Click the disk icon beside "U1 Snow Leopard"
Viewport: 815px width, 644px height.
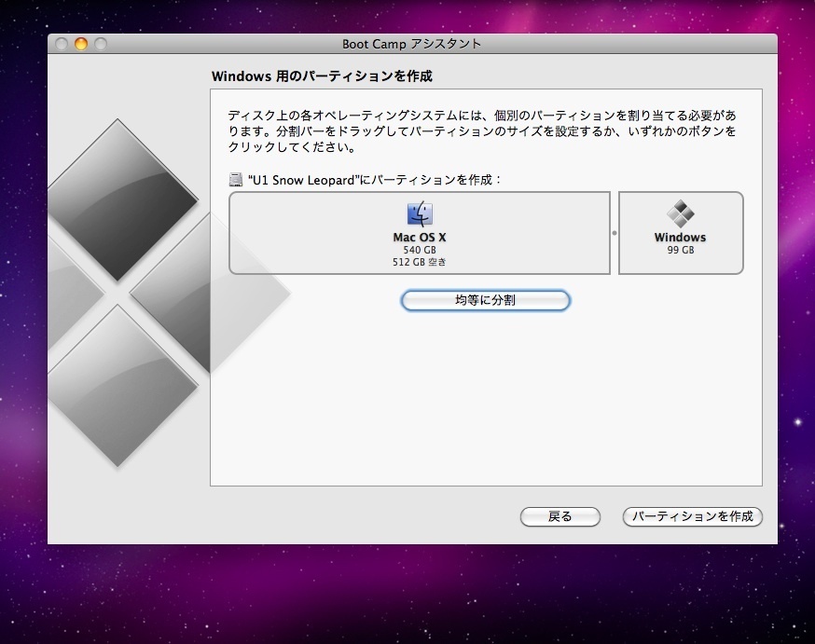[236, 180]
